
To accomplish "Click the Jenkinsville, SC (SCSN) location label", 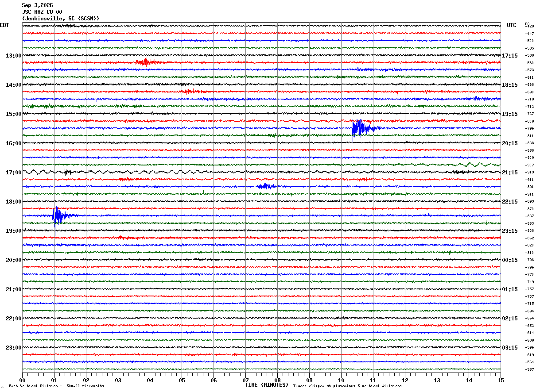I will 61,19.
